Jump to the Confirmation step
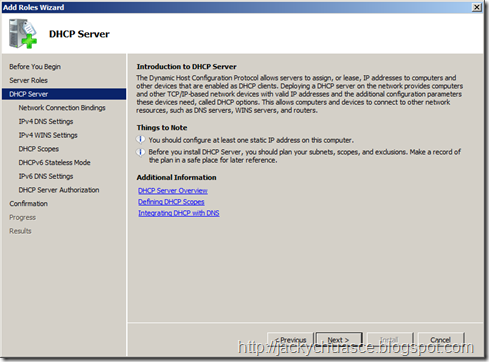Viewport: 489px width, 362px height. click(x=28, y=203)
